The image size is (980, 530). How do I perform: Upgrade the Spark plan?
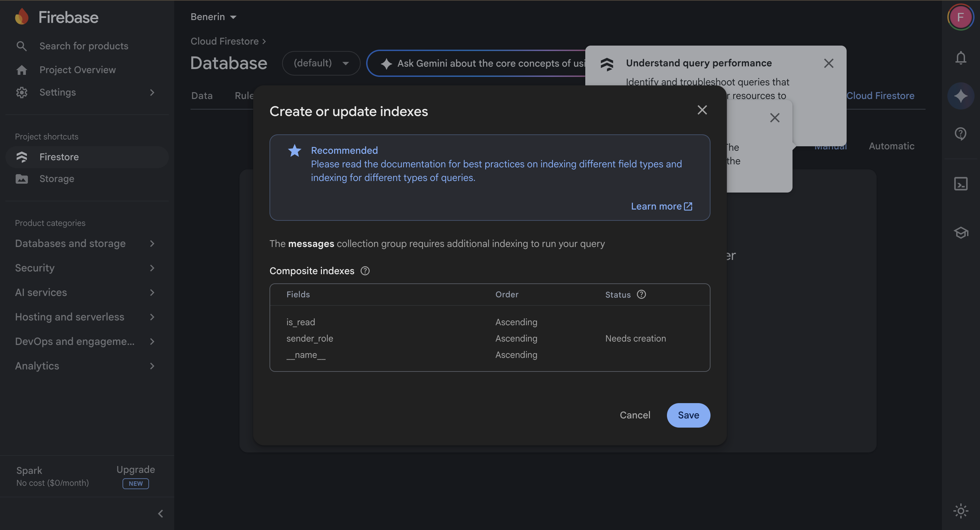[135, 469]
